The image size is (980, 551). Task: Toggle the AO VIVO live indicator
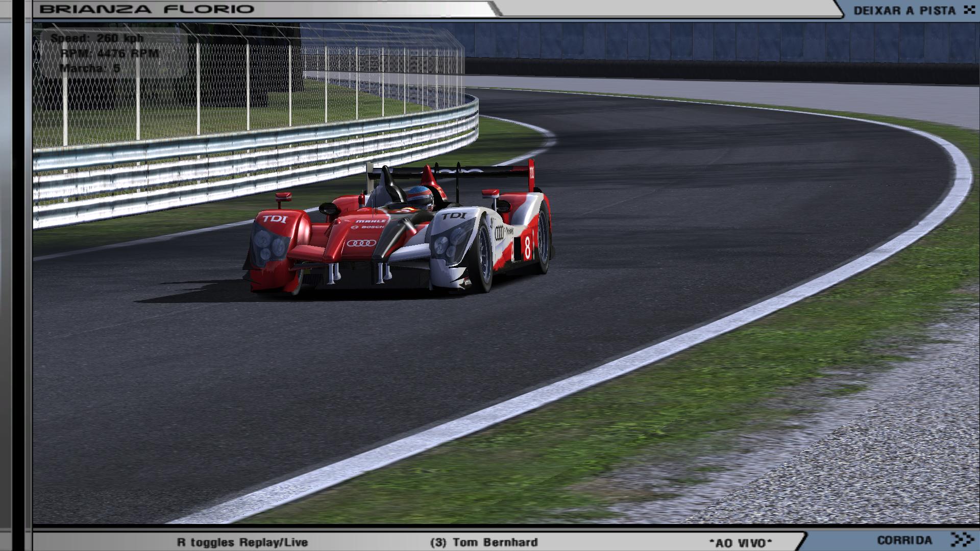[740, 542]
